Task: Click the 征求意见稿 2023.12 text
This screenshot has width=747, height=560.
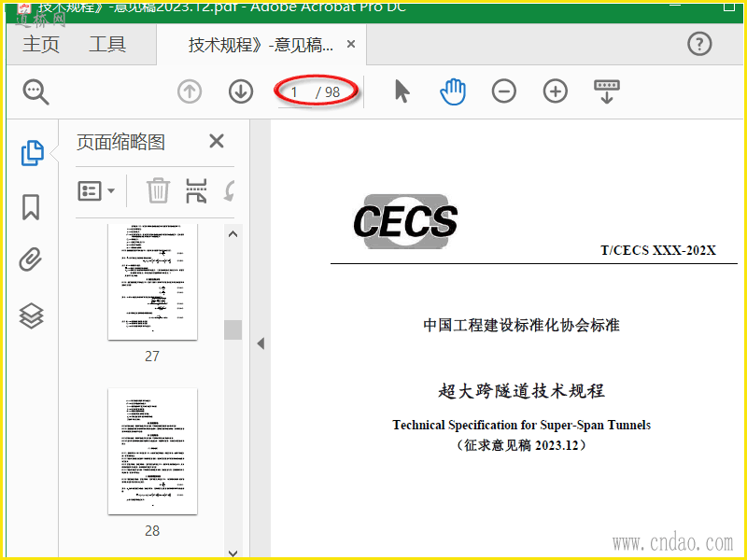Action: tap(522, 445)
